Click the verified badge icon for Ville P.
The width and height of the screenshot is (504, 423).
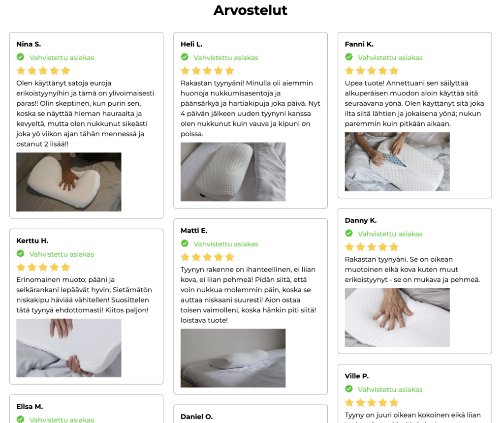349,389
